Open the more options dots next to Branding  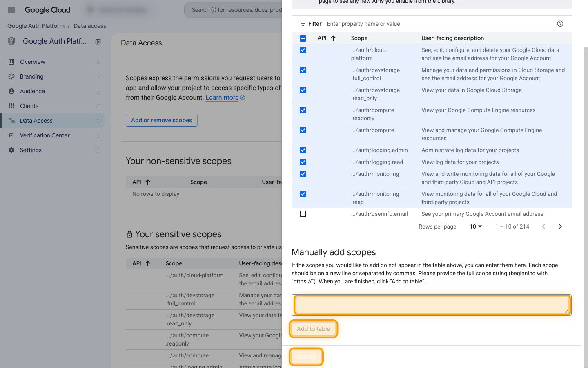tap(98, 76)
